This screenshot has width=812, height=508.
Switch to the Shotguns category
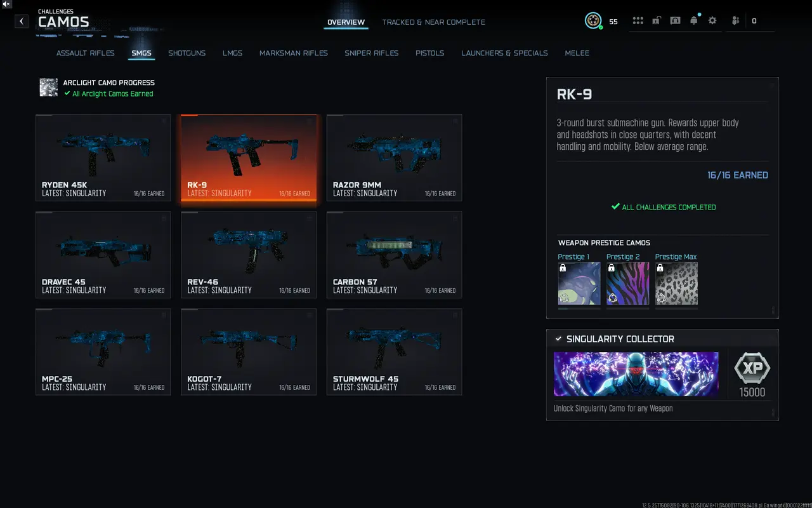(187, 53)
